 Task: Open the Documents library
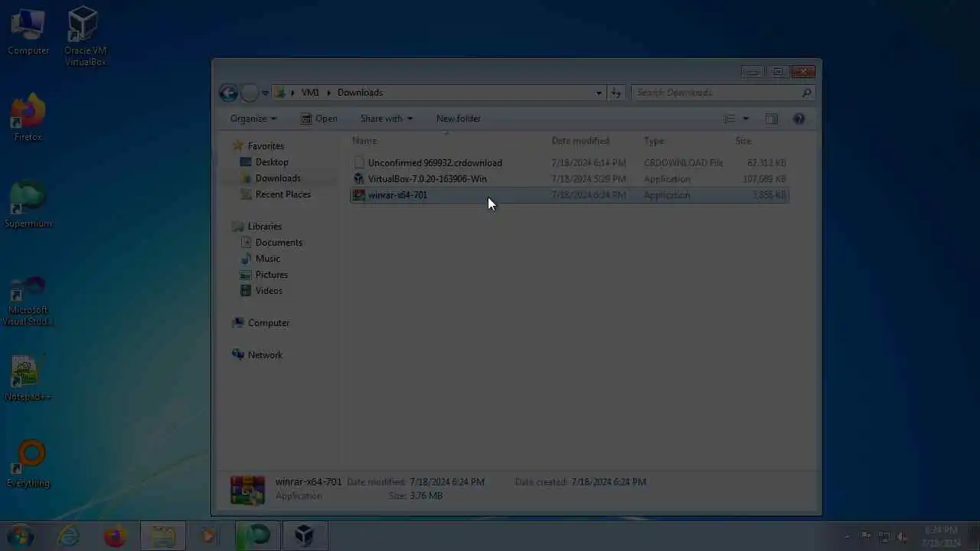click(x=279, y=243)
